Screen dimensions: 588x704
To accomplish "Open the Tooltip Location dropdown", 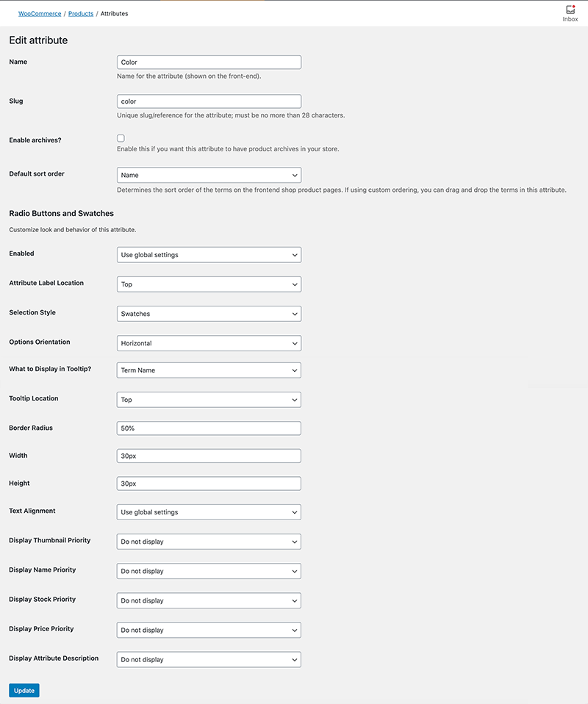I will tap(209, 400).
